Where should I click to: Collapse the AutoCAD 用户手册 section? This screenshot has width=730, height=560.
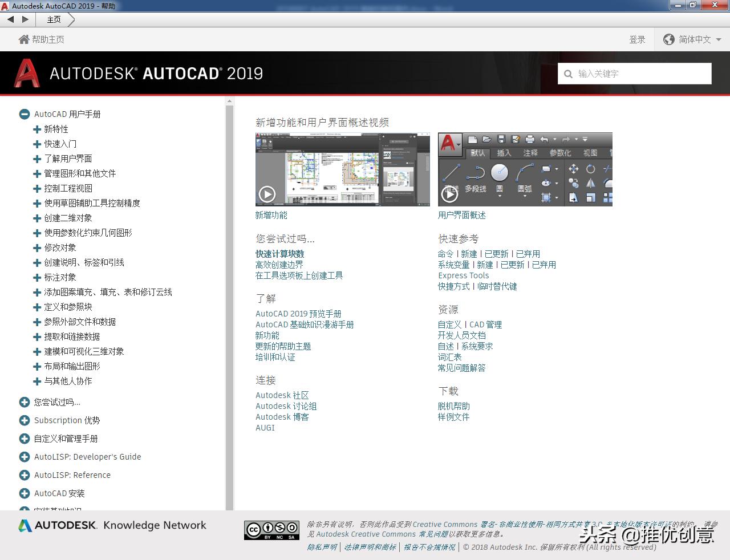click(24, 113)
